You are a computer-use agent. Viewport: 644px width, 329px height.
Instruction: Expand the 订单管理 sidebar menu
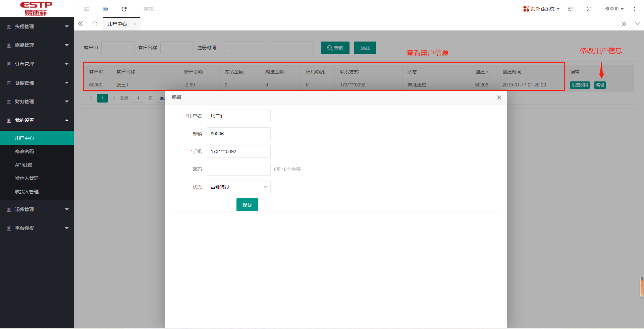pyautogui.click(x=37, y=64)
